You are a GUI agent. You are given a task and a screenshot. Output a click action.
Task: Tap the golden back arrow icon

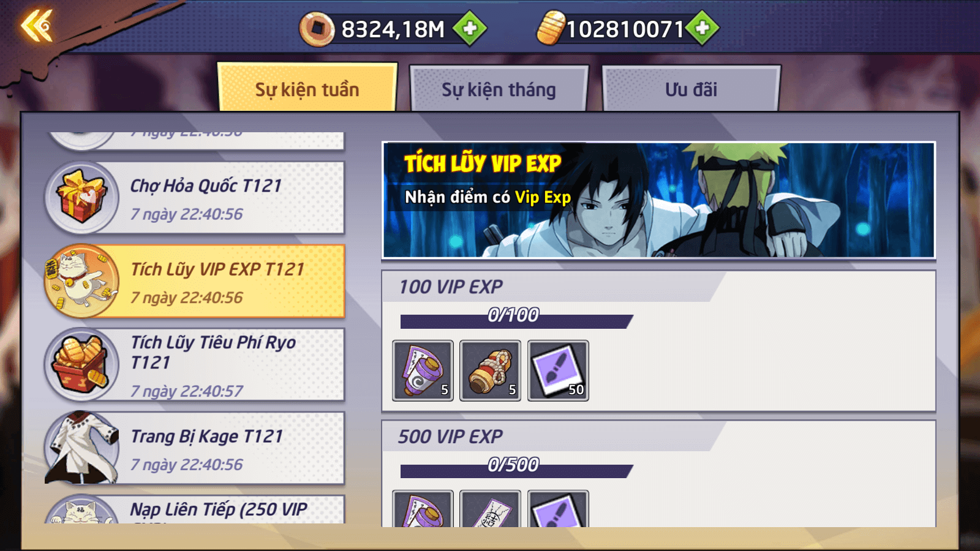(x=37, y=26)
